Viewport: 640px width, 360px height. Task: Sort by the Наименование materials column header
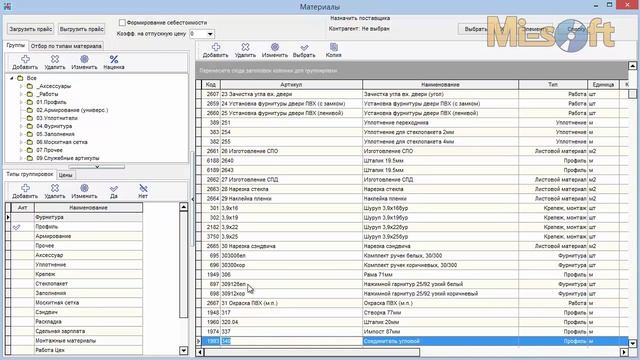pyautogui.click(x=440, y=84)
